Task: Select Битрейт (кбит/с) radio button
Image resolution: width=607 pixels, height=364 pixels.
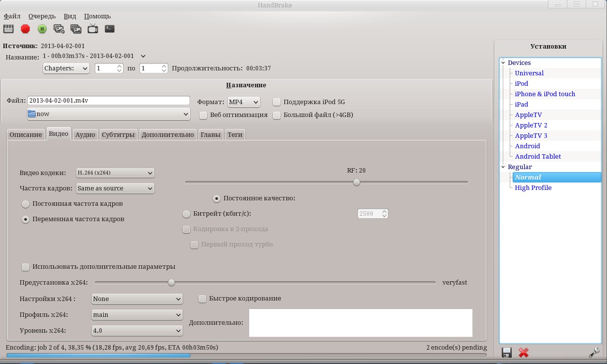Action: click(187, 214)
